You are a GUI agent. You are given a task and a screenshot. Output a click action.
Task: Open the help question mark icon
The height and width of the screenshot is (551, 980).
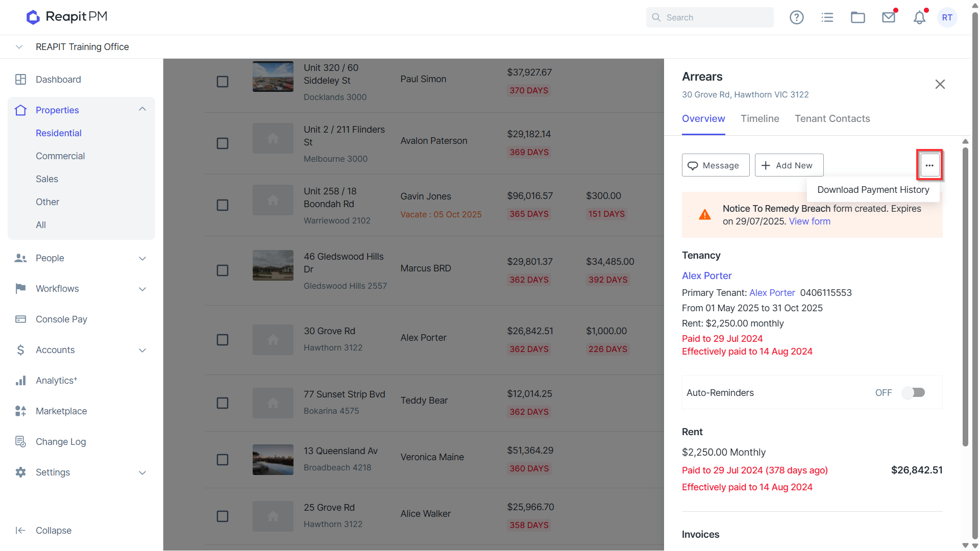point(796,17)
